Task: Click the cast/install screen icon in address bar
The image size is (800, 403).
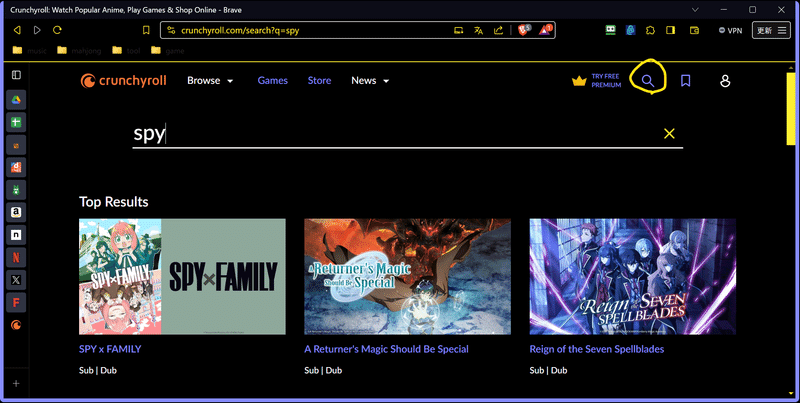Action: [x=459, y=30]
